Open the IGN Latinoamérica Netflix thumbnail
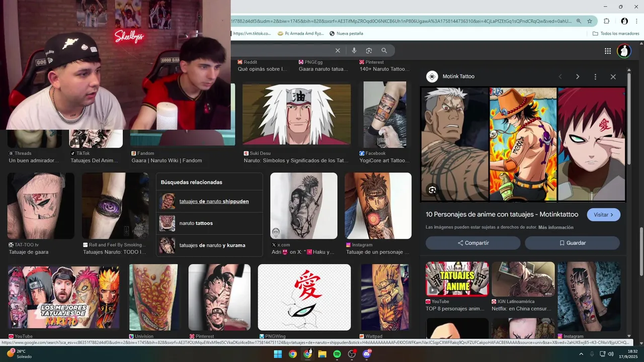The height and width of the screenshot is (362, 644). point(523,279)
